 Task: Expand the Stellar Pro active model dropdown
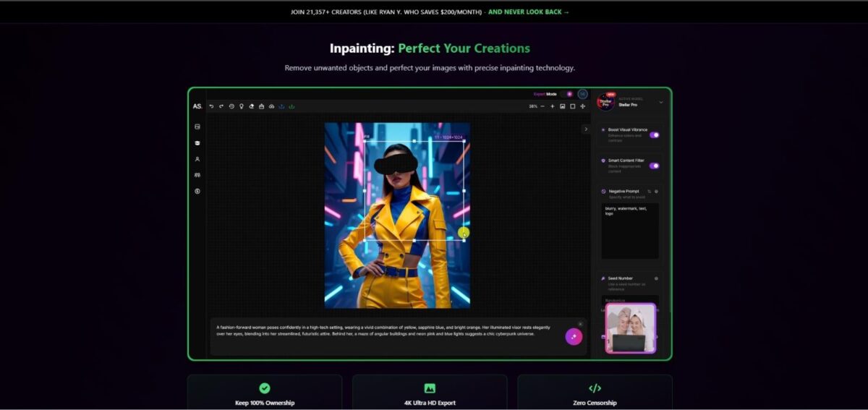[x=660, y=103]
